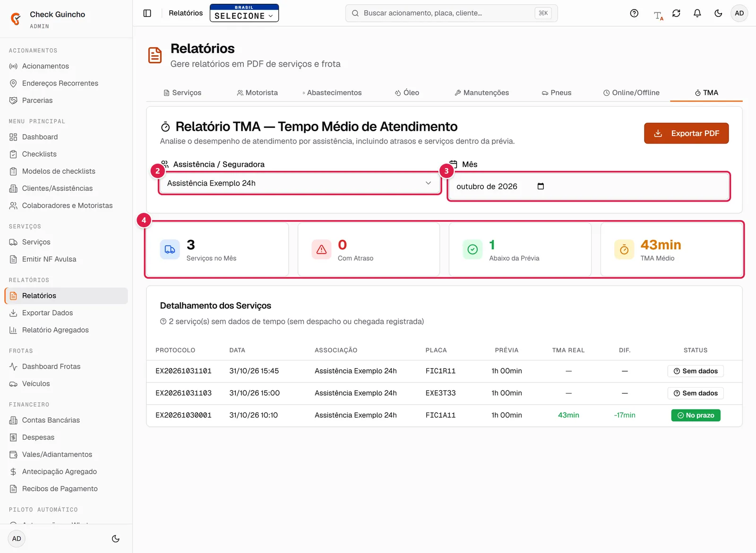Open Clientes/Assistências sidebar item
756x553 pixels.
tap(66, 188)
